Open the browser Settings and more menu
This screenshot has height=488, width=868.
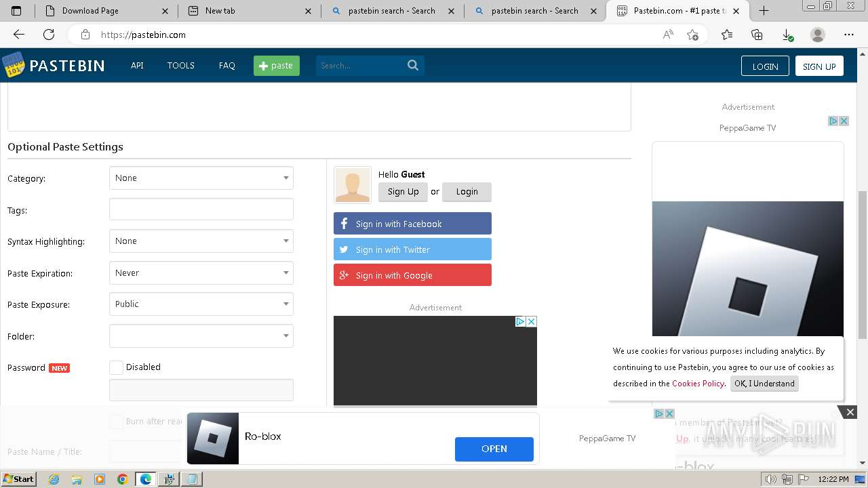(849, 35)
